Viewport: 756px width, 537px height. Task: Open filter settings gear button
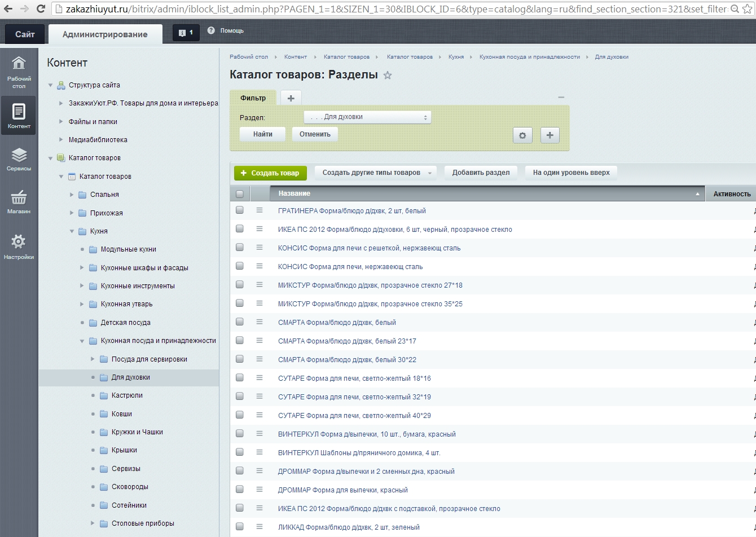tap(522, 135)
